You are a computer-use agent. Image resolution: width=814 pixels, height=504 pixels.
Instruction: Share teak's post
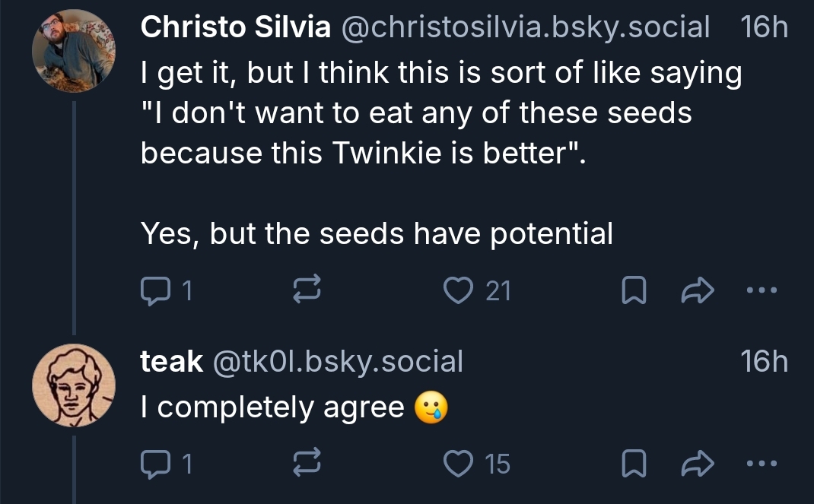[x=695, y=463]
